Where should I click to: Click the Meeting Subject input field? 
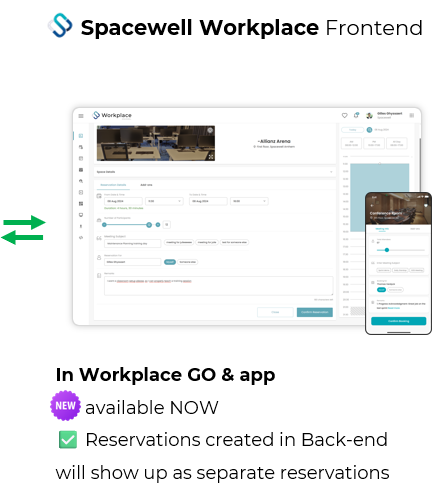(133, 243)
